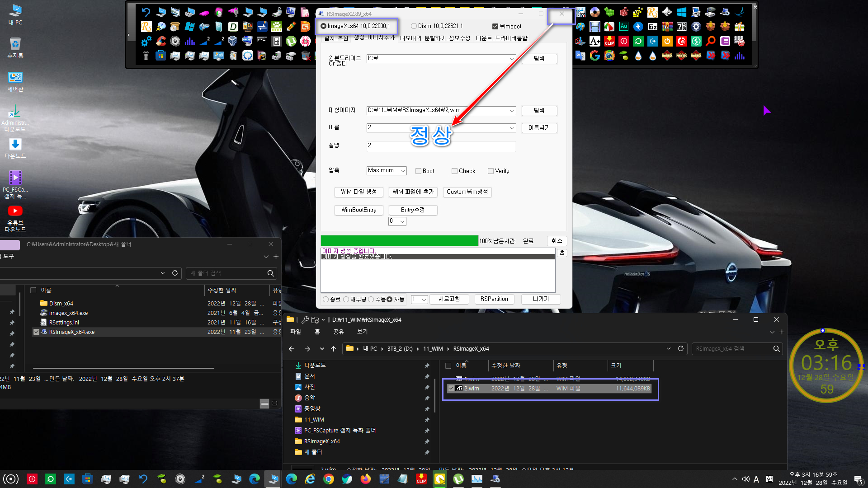The width and height of the screenshot is (868, 488).
Task: Open Internet Explorer from the taskbar
Action: pyautogui.click(x=310, y=479)
